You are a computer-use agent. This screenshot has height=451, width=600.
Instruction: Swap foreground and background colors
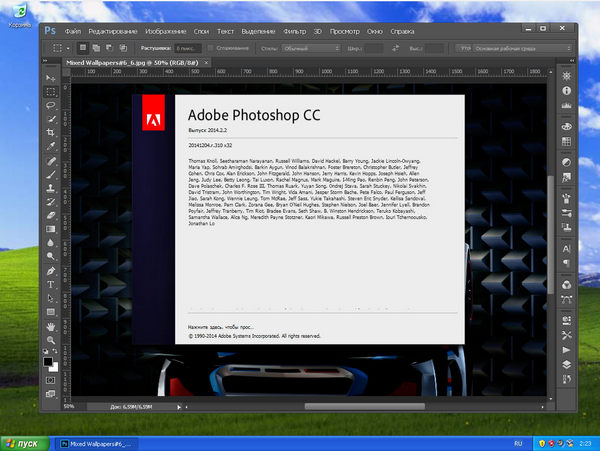tap(56, 353)
